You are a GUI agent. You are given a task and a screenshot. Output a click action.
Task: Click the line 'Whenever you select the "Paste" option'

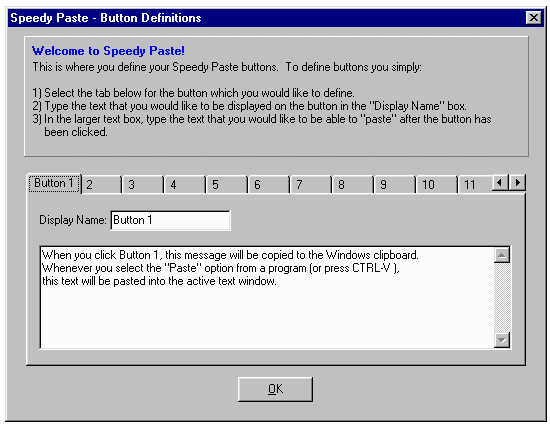tap(221, 268)
